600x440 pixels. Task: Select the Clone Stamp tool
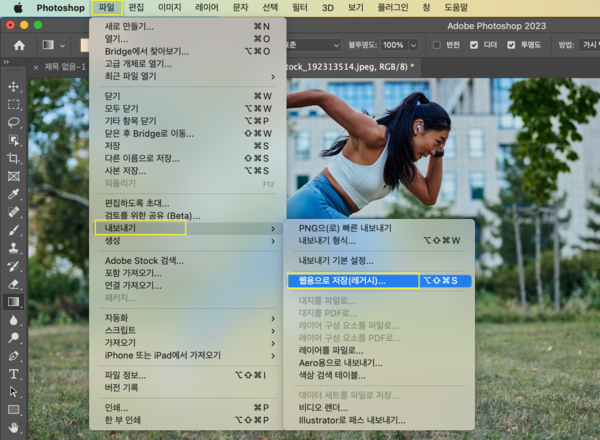click(x=14, y=248)
